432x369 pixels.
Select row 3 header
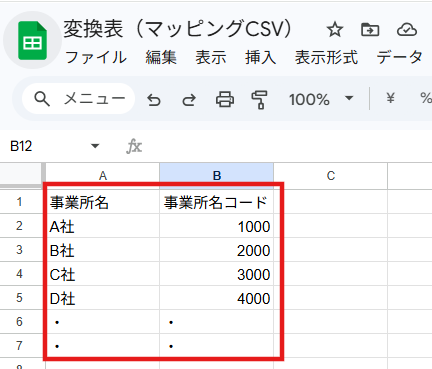[19, 250]
